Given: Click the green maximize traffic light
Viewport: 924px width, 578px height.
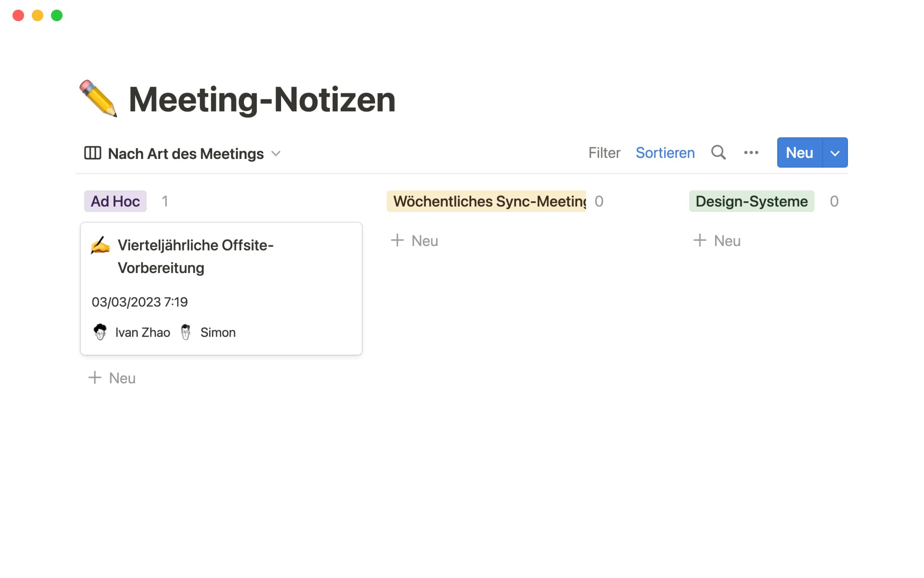Looking at the screenshot, I should click(x=56, y=15).
